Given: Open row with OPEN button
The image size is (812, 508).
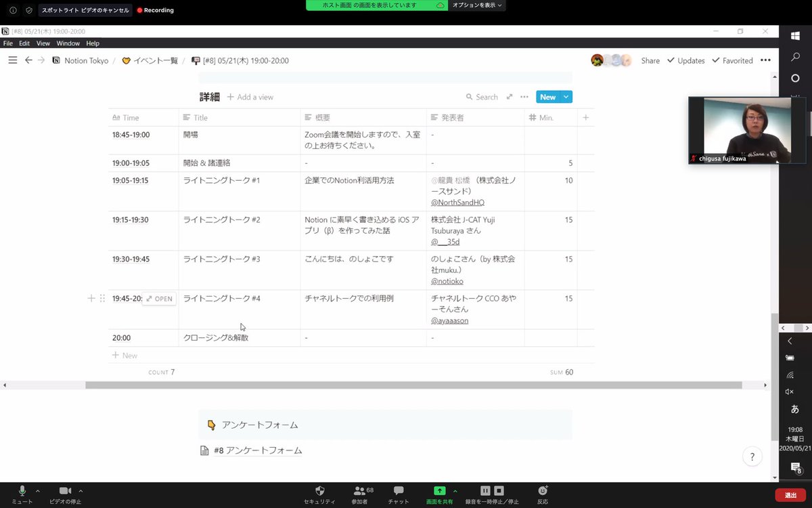Looking at the screenshot, I should point(159,299).
